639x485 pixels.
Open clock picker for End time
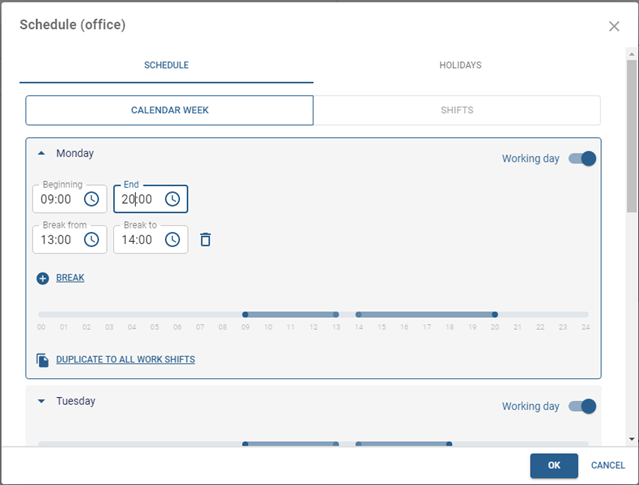pos(173,199)
